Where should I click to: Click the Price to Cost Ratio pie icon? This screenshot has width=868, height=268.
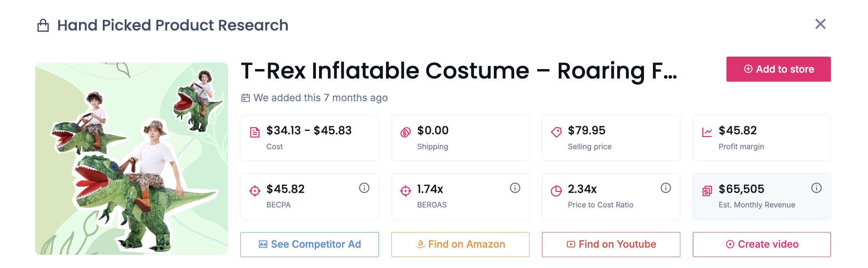click(556, 191)
